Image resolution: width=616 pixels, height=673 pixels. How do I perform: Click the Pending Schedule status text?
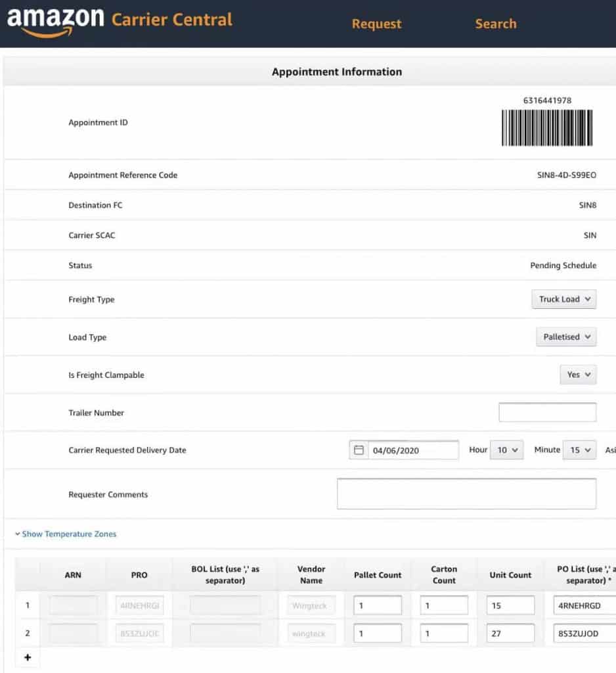(x=563, y=266)
